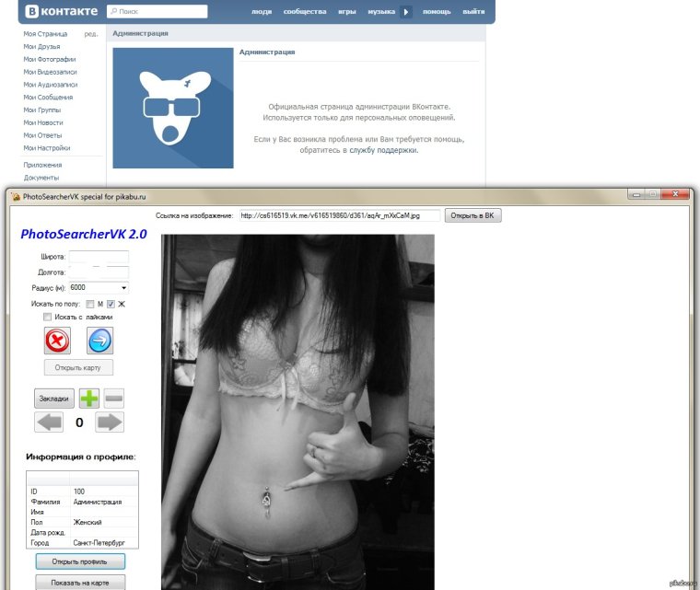Add bookmark with green plus icon
Screen dimensions: 700x590
click(x=88, y=399)
